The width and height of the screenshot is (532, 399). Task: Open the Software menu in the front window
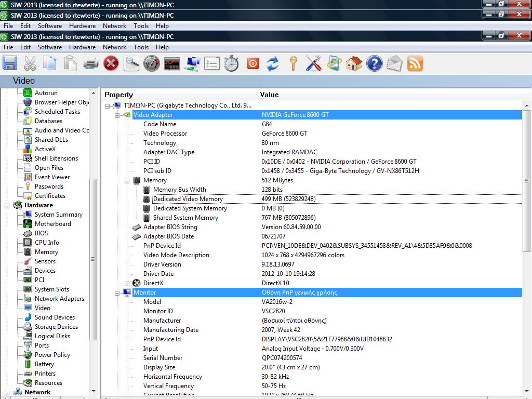tap(50, 47)
